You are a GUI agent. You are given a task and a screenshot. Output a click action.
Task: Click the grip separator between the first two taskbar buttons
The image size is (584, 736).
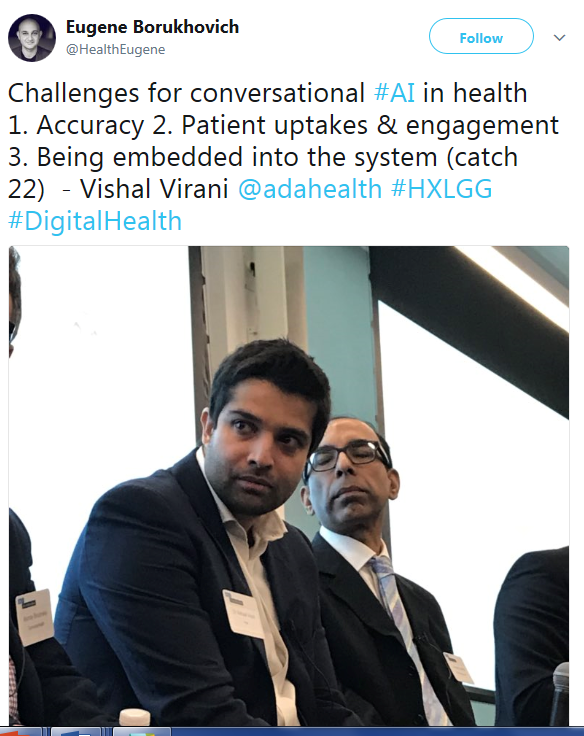[46, 732]
